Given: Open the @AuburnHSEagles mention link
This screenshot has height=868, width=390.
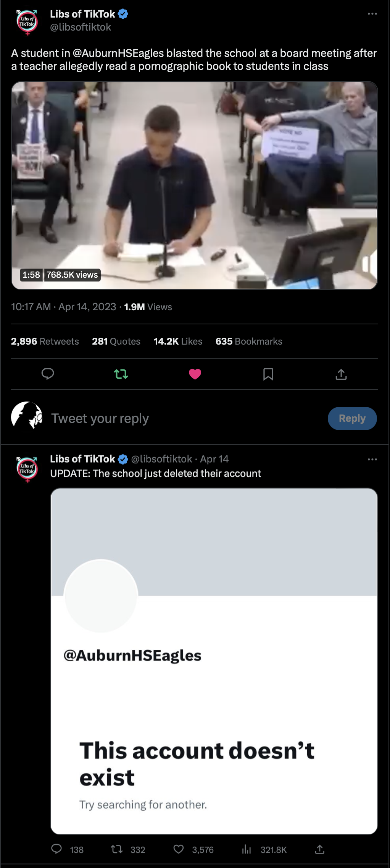Looking at the screenshot, I should pyautogui.click(x=118, y=53).
